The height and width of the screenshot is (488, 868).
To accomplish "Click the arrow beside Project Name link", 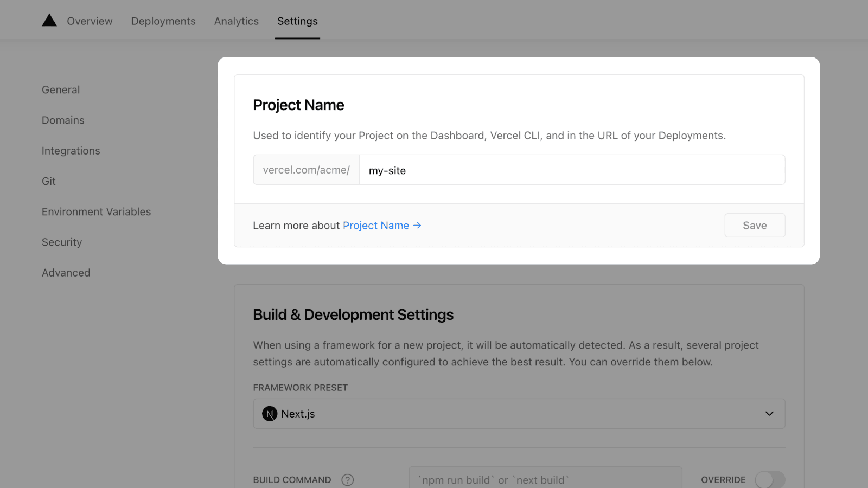I will point(417,226).
